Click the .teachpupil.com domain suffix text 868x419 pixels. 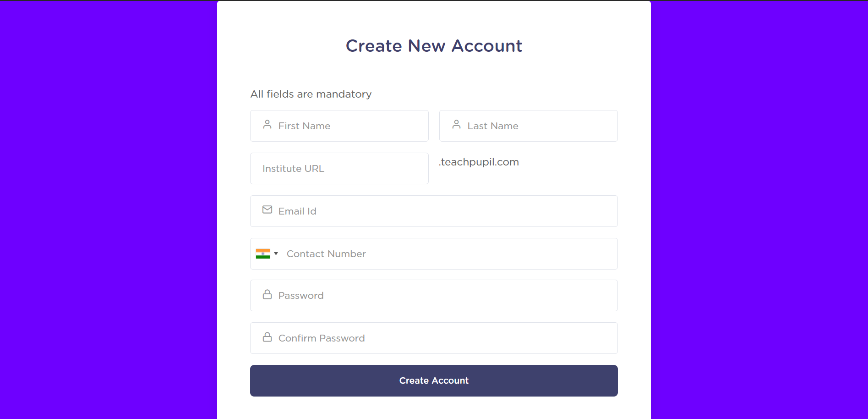click(x=479, y=162)
